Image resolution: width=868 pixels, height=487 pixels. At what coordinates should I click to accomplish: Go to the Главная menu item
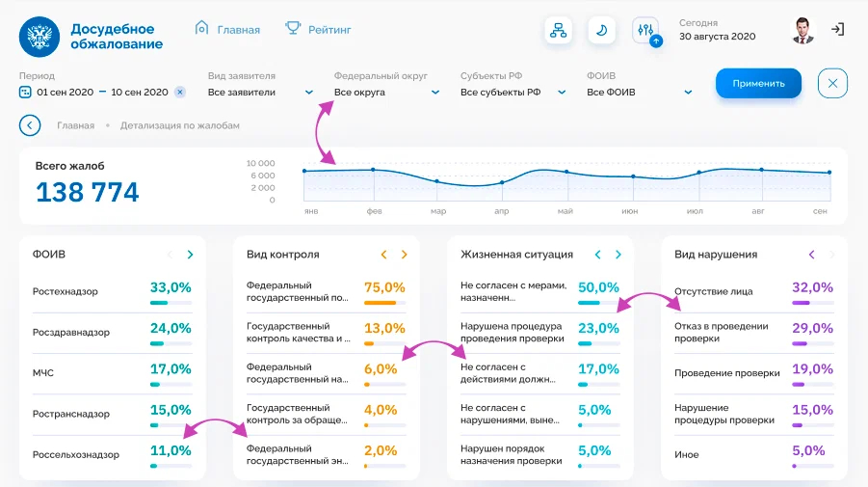click(227, 29)
